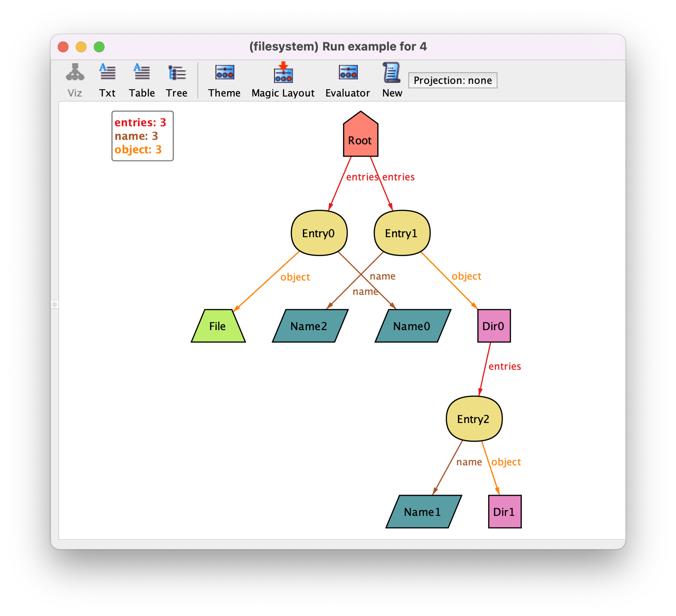
Task: Open the Table view
Action: pos(142,80)
